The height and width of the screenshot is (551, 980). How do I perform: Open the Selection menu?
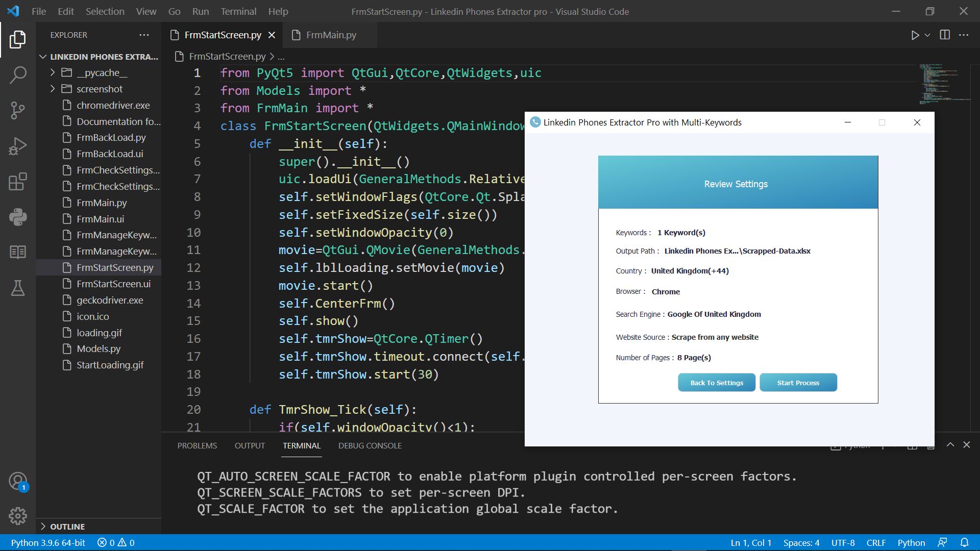105,11
